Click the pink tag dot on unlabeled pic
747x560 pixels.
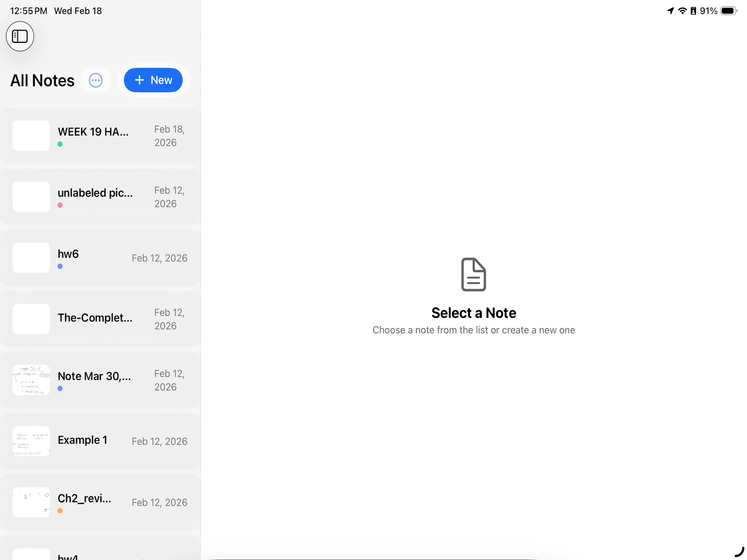coord(60,205)
